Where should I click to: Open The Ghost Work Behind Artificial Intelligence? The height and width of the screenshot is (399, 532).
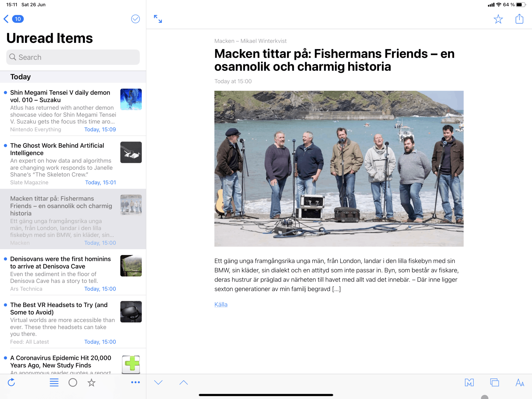[x=73, y=163]
